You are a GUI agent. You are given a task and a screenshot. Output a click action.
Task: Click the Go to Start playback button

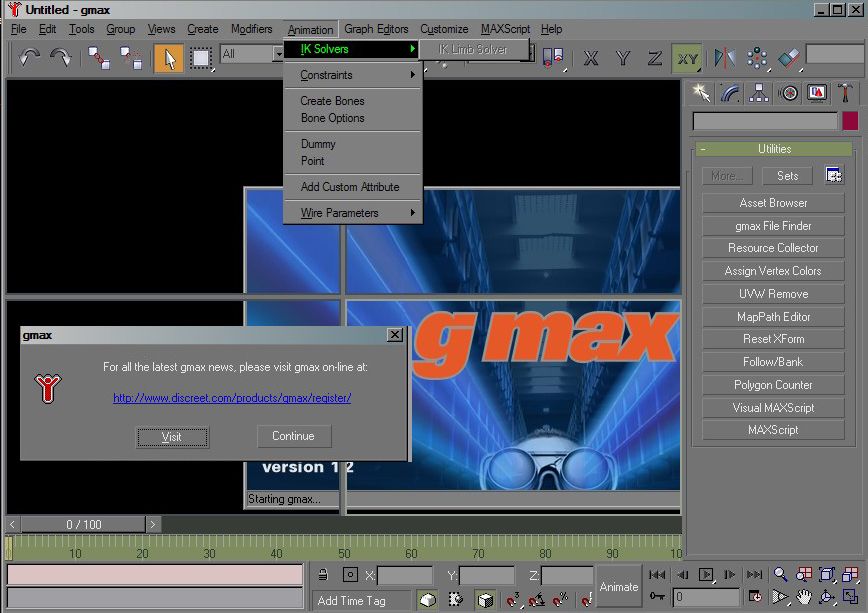click(657, 574)
